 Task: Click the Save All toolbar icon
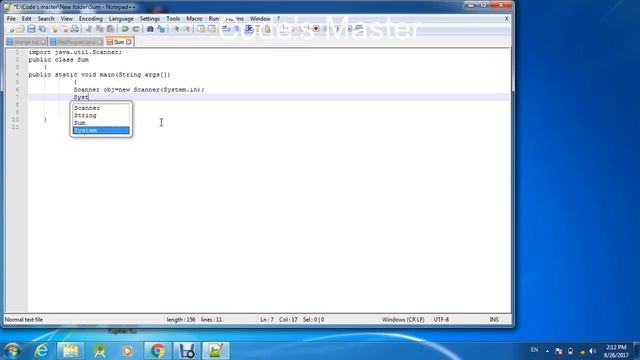(42, 29)
